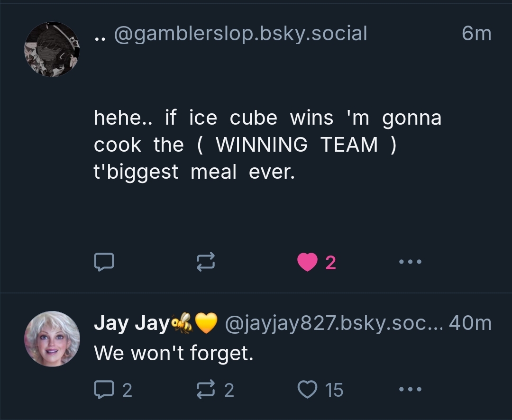
Task: Click the like count 15 on Jay Jay's post
Action: tap(334, 390)
